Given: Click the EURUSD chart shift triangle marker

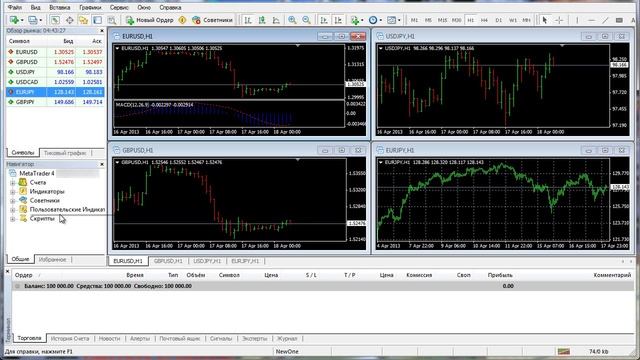Looking at the screenshot, I should pyautogui.click(x=298, y=46).
